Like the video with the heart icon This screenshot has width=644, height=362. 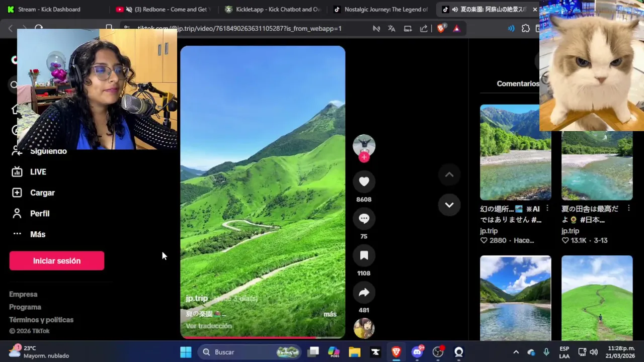[364, 182]
